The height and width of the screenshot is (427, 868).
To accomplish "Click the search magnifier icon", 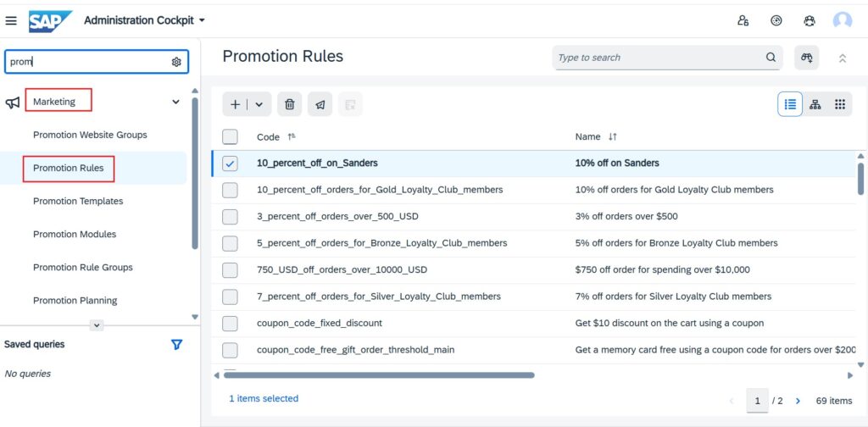I will [x=771, y=58].
